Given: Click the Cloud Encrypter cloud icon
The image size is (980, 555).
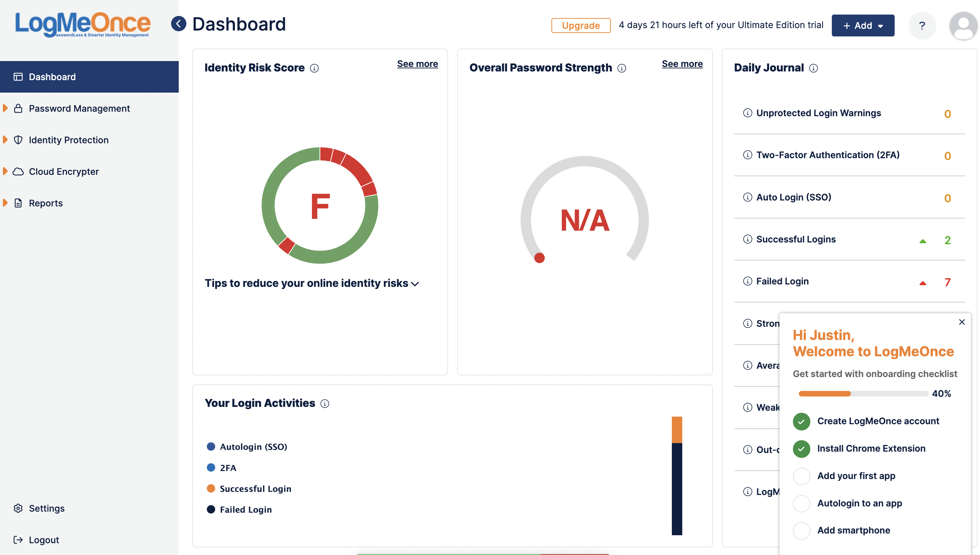Looking at the screenshot, I should click(x=18, y=172).
